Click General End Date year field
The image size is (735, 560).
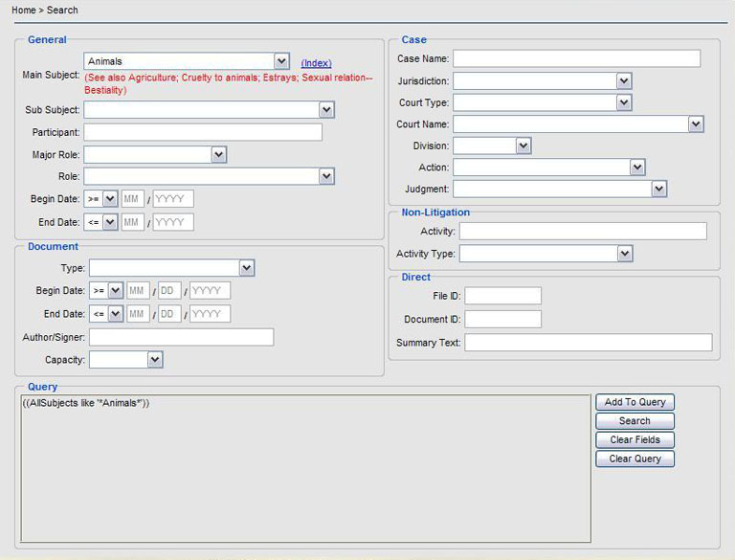click(173, 222)
